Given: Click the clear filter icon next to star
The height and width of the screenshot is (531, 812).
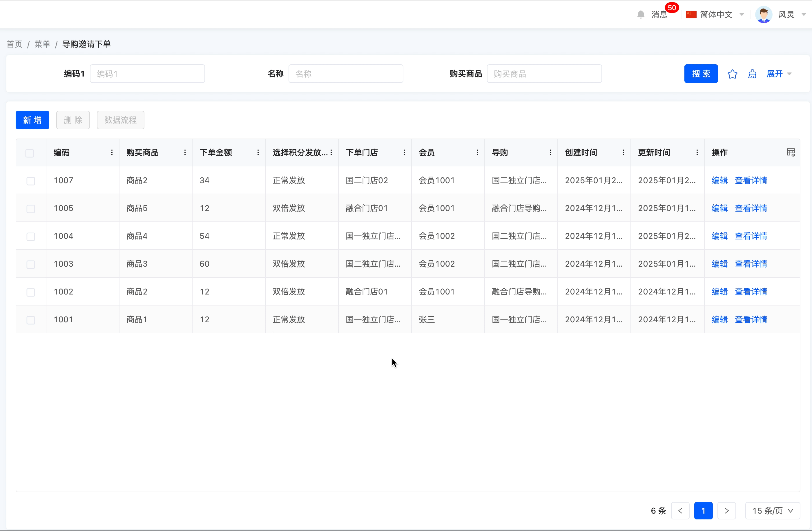Looking at the screenshot, I should pyautogui.click(x=752, y=74).
